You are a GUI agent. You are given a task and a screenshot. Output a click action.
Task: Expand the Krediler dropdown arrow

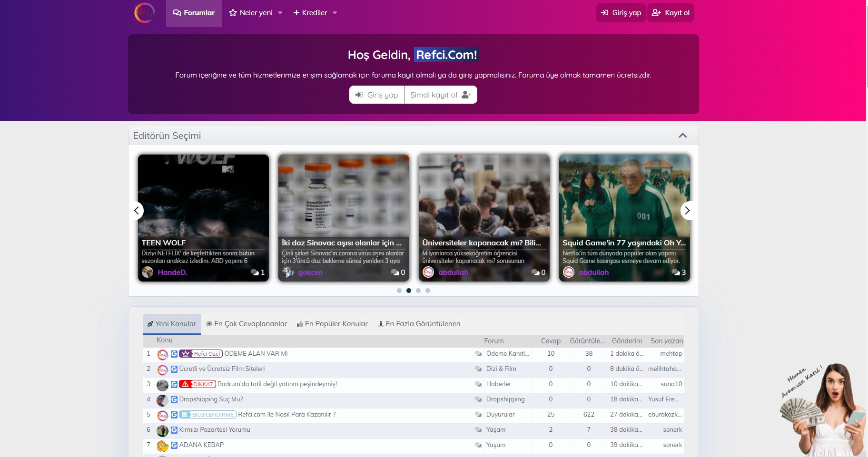click(x=335, y=13)
